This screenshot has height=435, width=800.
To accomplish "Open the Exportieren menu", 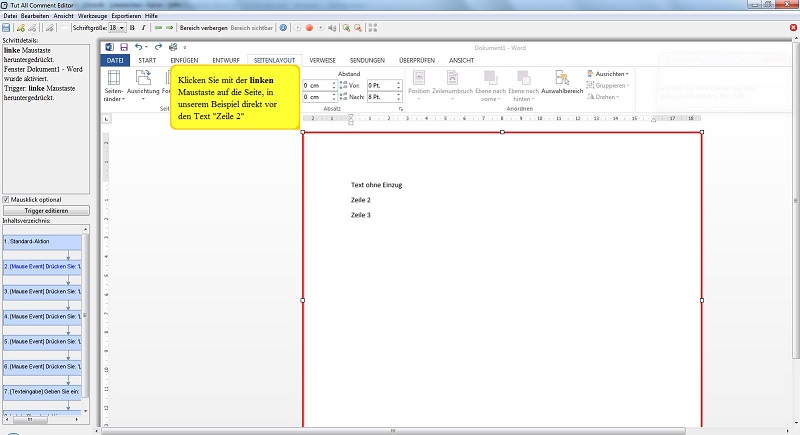I will pyautogui.click(x=124, y=17).
